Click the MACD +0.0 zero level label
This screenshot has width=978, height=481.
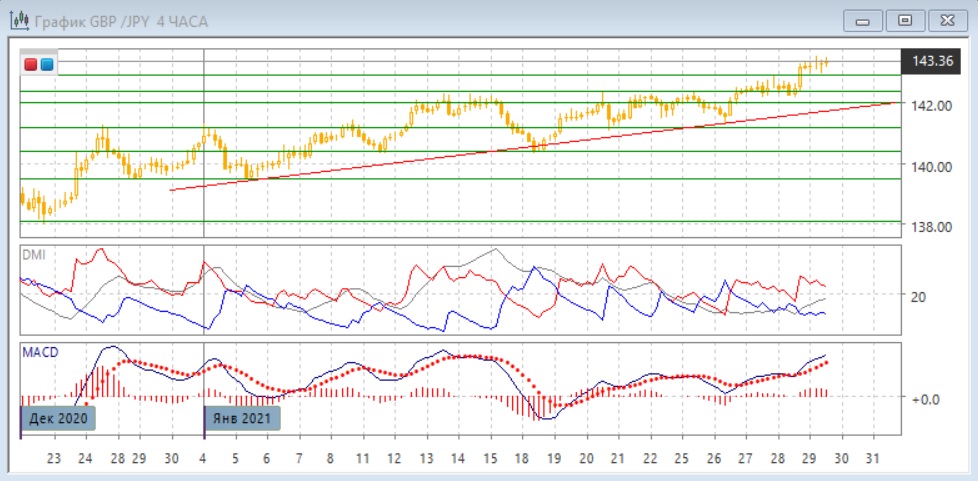[923, 398]
